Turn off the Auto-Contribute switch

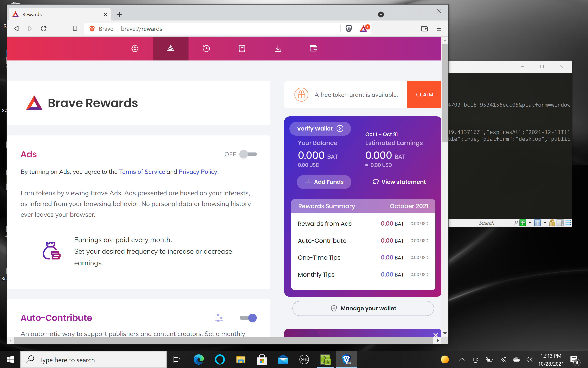pos(248,318)
